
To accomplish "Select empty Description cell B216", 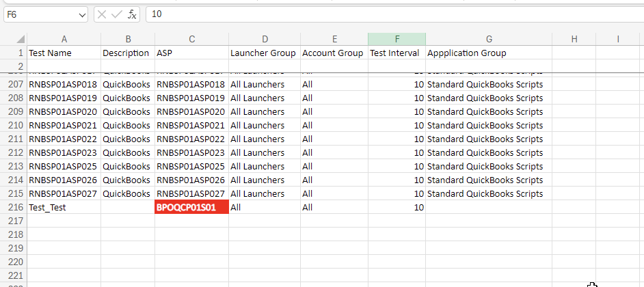I will [x=128, y=207].
